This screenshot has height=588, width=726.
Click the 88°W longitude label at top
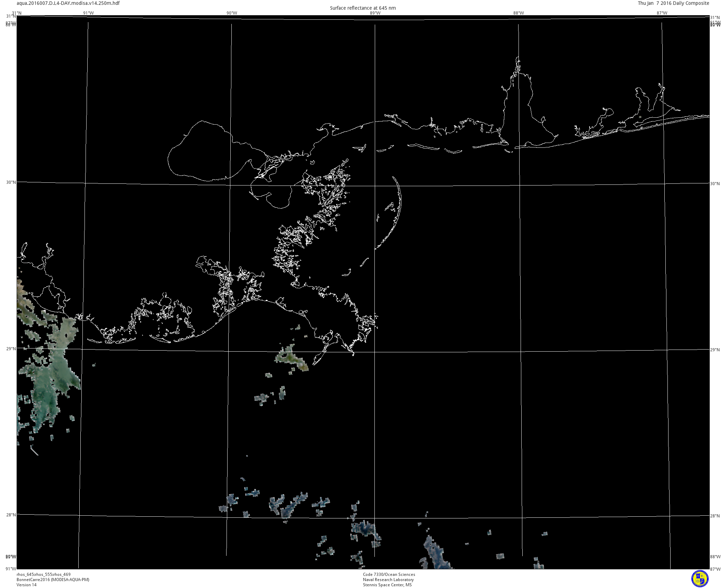(x=519, y=13)
